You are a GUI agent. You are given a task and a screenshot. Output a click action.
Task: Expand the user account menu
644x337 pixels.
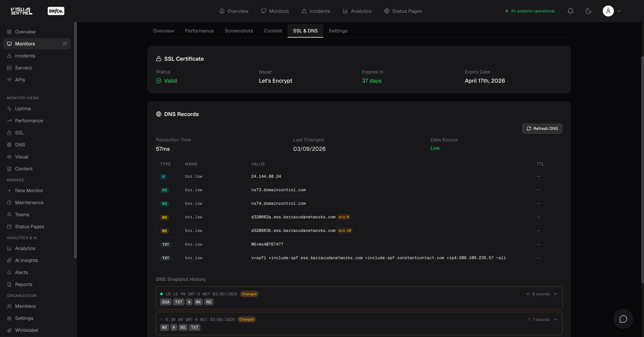coord(612,11)
